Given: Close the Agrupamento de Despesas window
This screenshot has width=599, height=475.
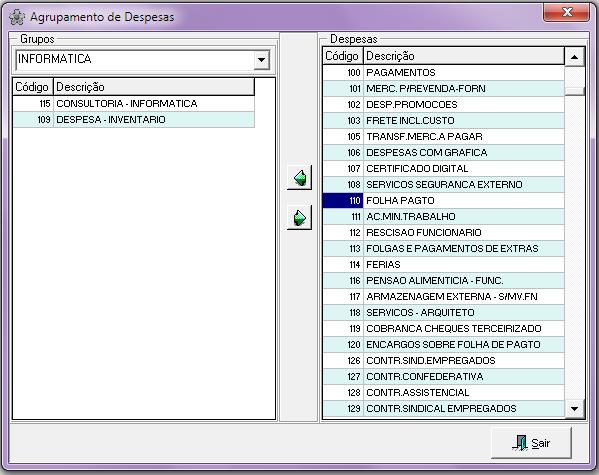Looking at the screenshot, I should pos(566,13).
